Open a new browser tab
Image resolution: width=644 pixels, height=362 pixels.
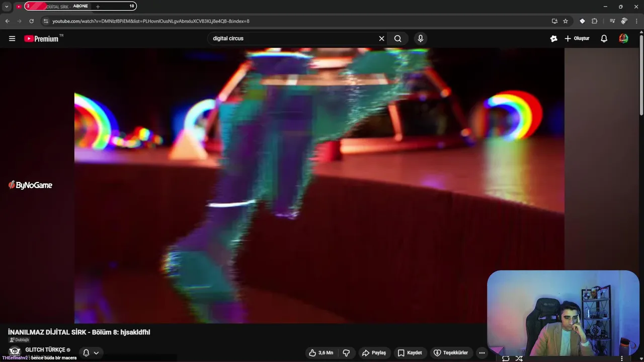click(98, 7)
